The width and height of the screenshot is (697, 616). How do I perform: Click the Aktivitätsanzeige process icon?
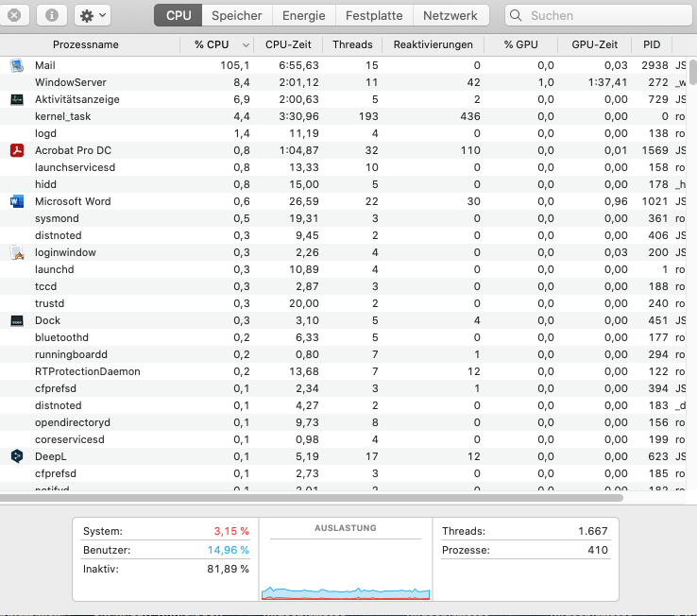tap(17, 99)
